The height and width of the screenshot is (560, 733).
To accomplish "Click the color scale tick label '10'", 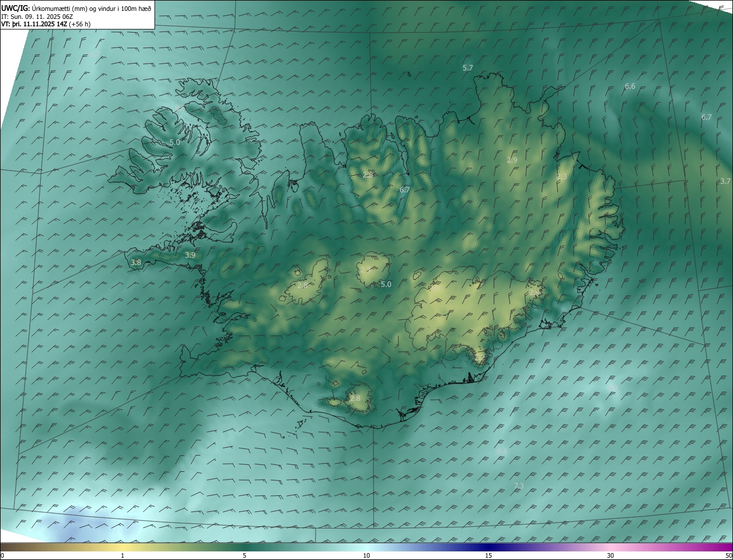I will 366,555.
